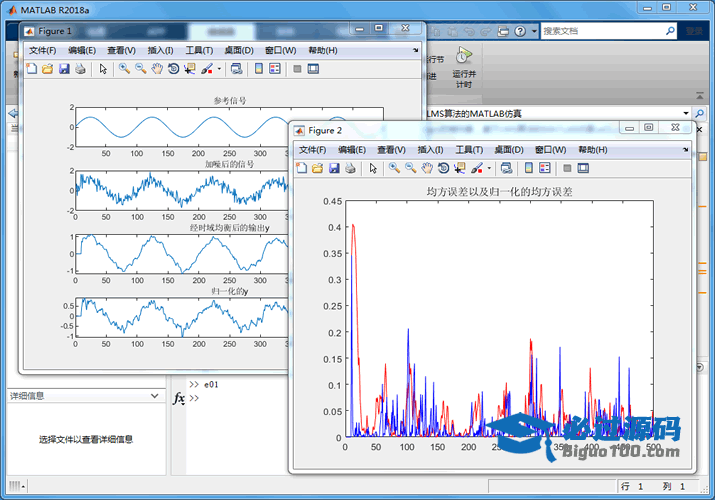Click Link Plot icon in Figure 2 toolbar
Viewport: 715px width, 500px height.
point(506,168)
